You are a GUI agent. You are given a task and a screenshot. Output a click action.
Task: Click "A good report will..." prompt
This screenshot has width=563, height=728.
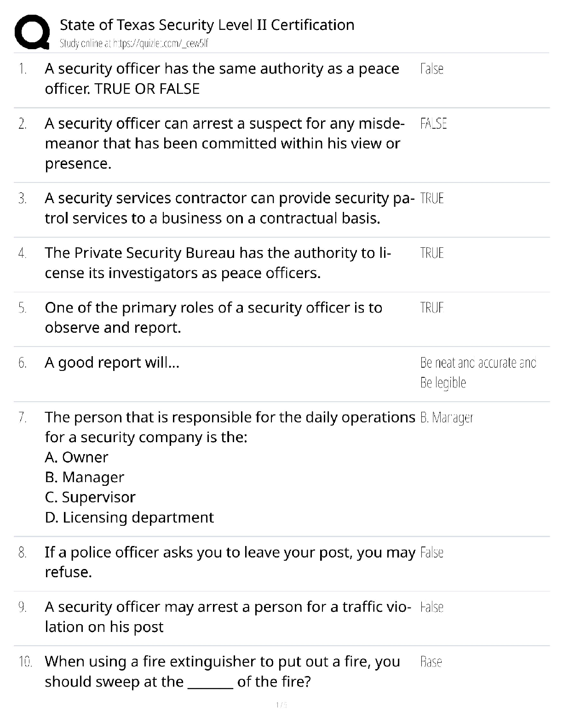(112, 363)
